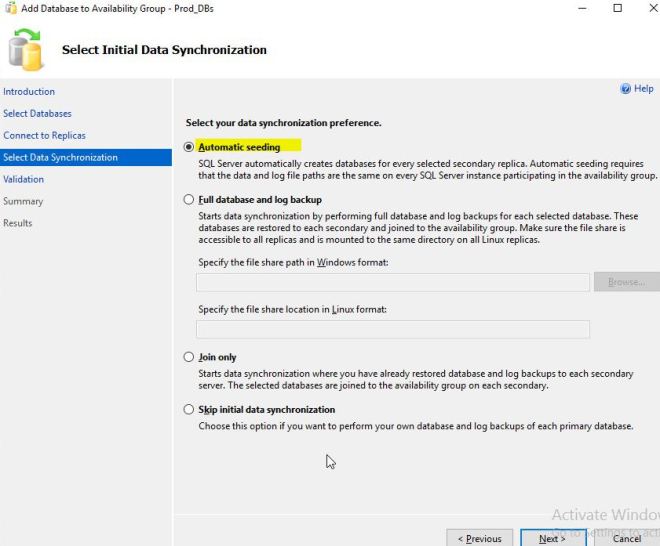
Task: Go to the Introduction wizard step
Action: click(29, 92)
